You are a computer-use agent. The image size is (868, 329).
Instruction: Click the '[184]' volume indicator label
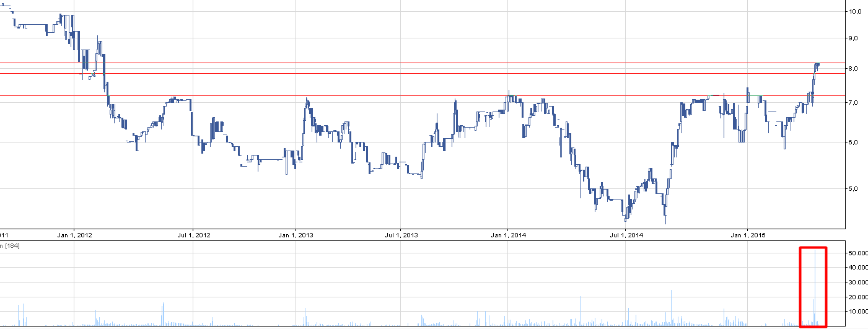click(12, 247)
